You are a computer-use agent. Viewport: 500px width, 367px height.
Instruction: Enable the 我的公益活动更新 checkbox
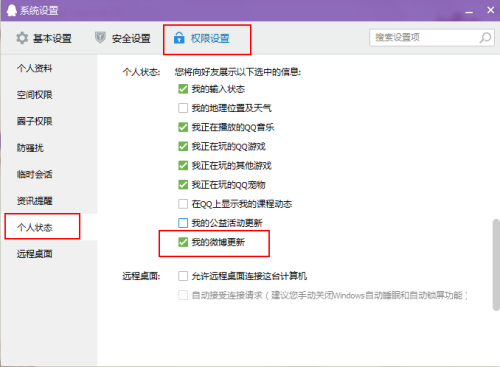pyautogui.click(x=183, y=223)
